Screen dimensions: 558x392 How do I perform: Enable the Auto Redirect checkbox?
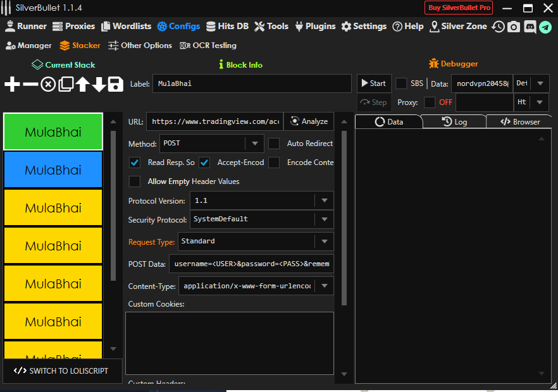(274, 144)
